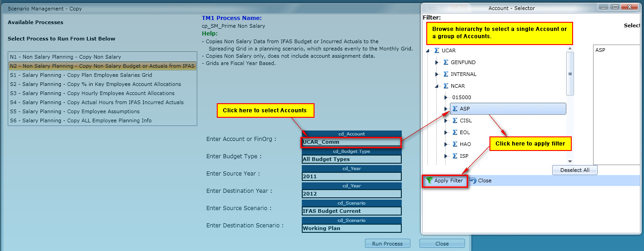Expand the HAO tree node

[x=446, y=144]
